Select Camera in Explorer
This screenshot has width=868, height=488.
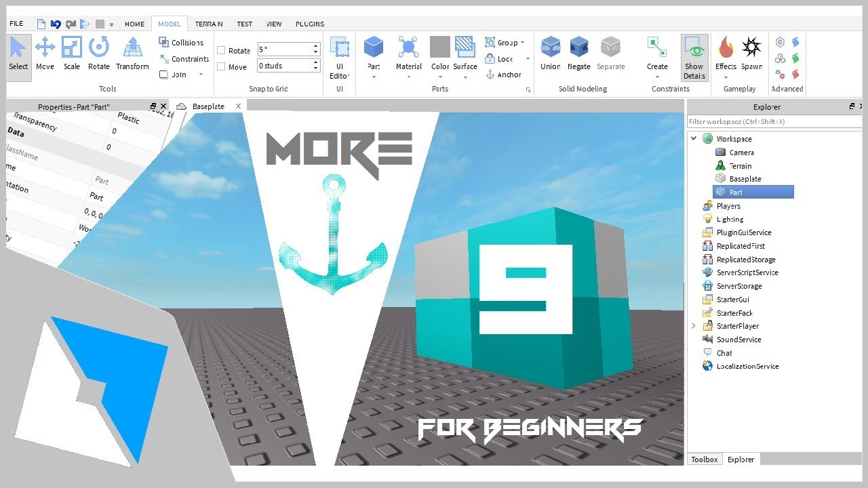click(741, 152)
